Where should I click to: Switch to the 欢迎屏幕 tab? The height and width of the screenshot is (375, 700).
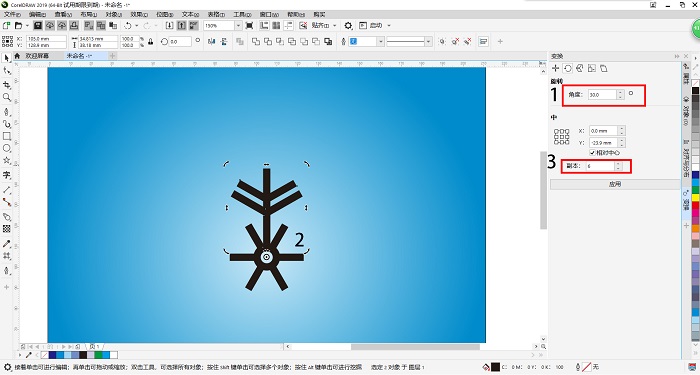tap(37, 56)
